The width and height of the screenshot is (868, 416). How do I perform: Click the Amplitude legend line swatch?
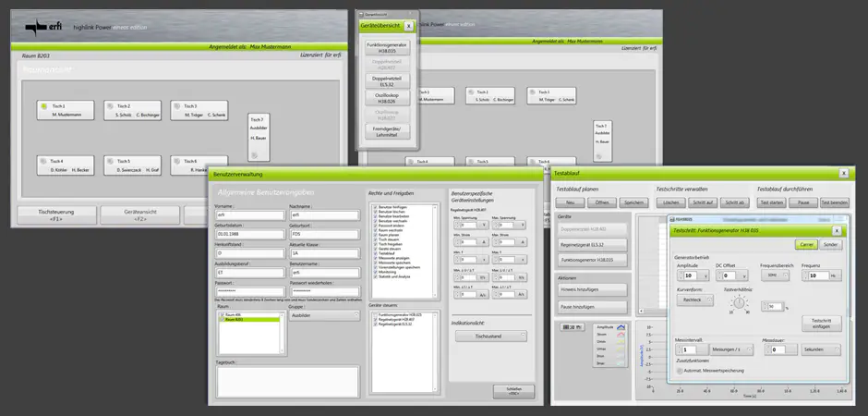click(x=620, y=327)
